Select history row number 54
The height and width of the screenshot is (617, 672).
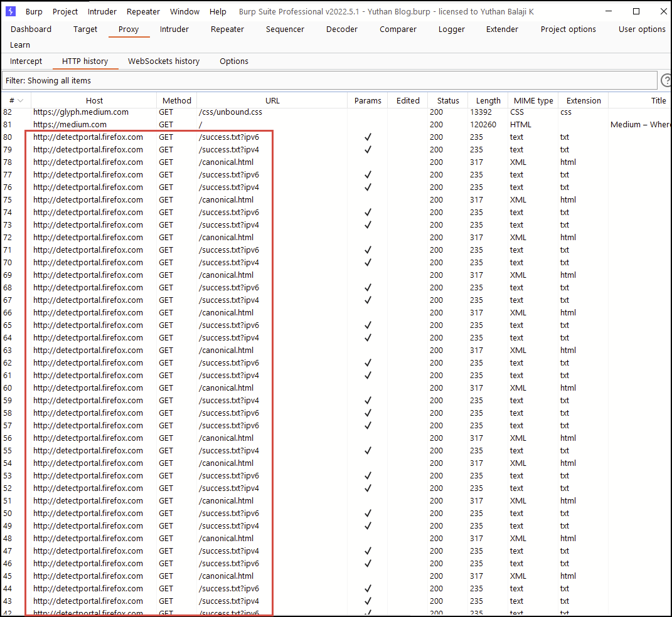pyautogui.click(x=8, y=463)
